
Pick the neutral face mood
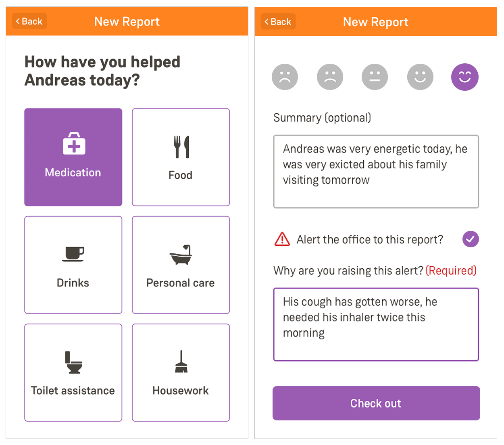(x=375, y=77)
